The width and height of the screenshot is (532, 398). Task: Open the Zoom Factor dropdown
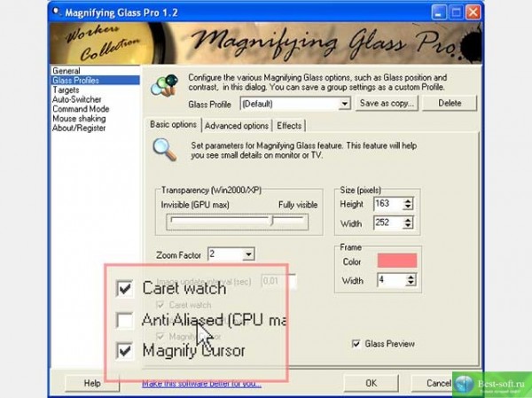coord(248,254)
